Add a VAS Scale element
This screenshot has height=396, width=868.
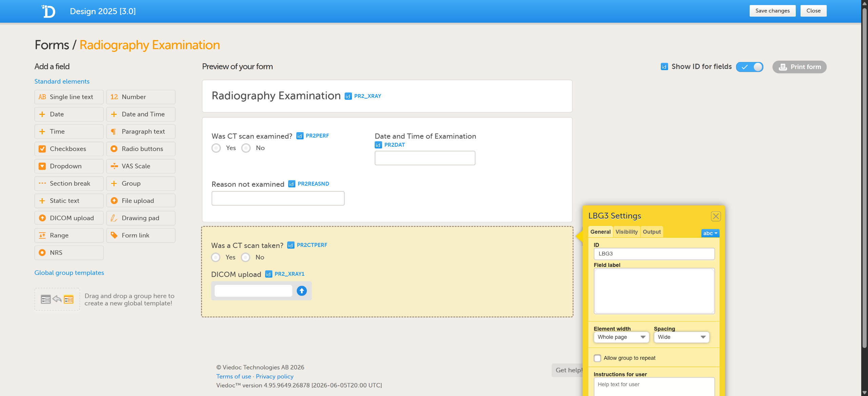coord(141,166)
